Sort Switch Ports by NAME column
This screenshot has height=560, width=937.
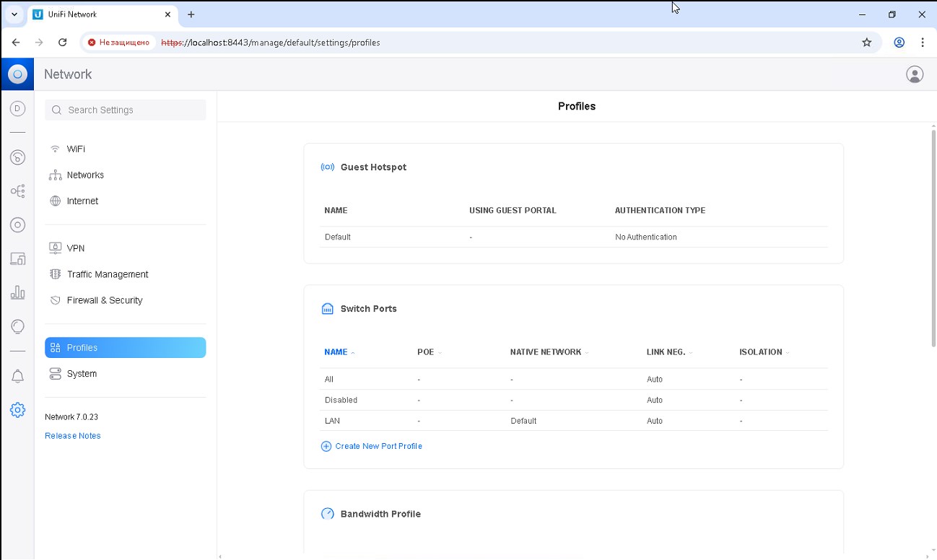(340, 352)
